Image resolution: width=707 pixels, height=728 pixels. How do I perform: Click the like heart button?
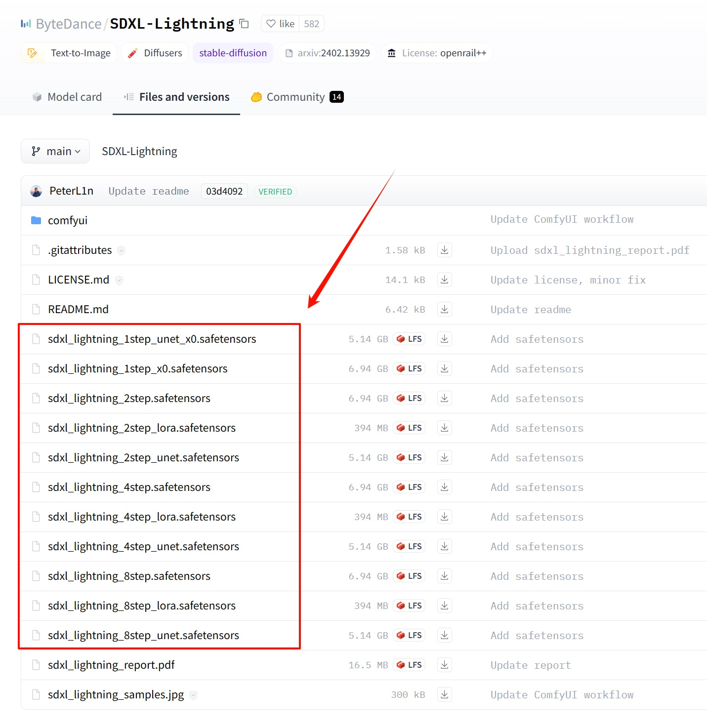[x=280, y=24]
